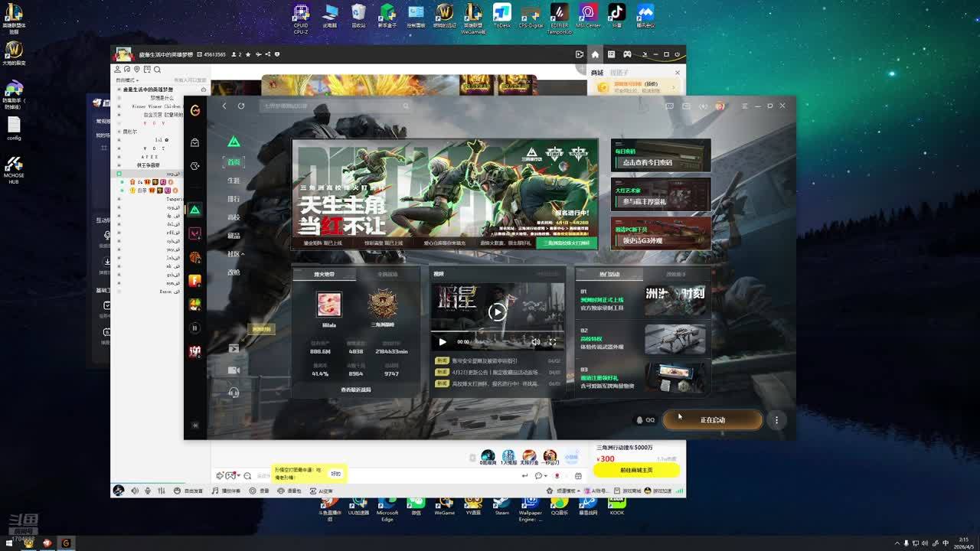Select the 排行 navigation item
Screen dimensions: 980x551
(234, 199)
